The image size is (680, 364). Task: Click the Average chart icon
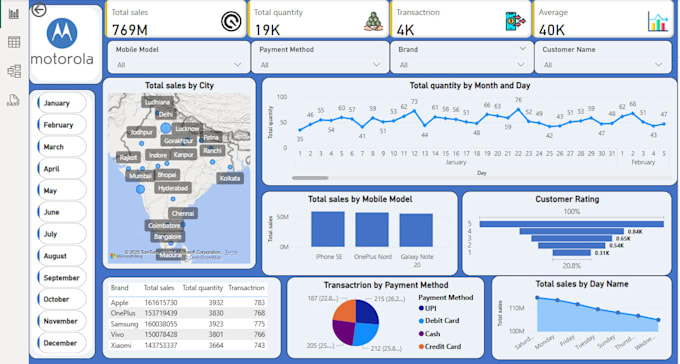(658, 22)
